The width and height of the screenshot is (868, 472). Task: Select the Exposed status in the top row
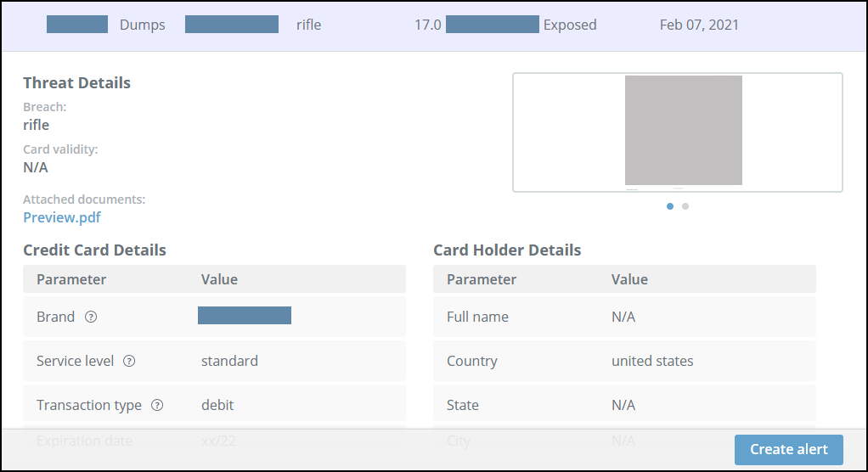tap(570, 25)
